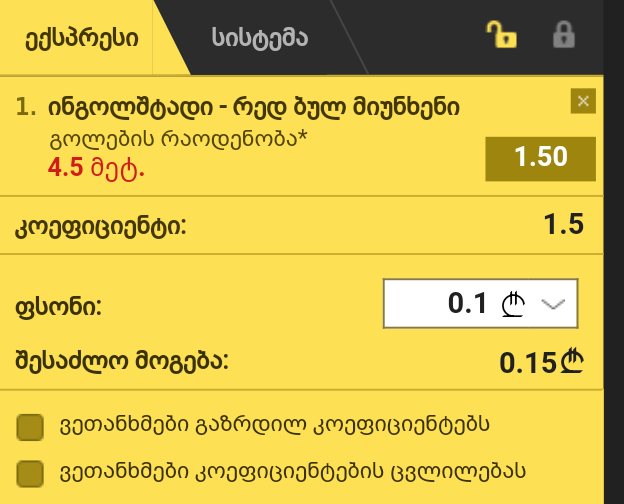The image size is (624, 504).
Task: Click the lari currency symbol in stake field
Action: (513, 305)
